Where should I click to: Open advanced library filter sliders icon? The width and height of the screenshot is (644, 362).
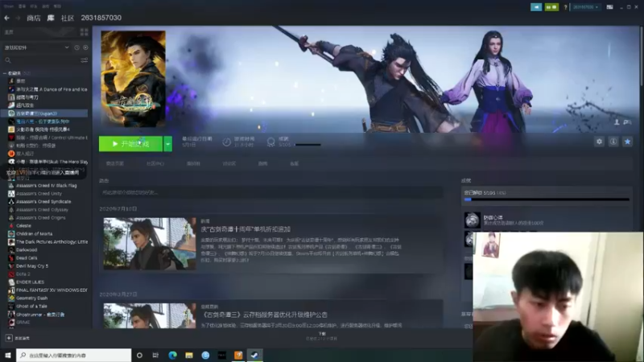tap(85, 60)
